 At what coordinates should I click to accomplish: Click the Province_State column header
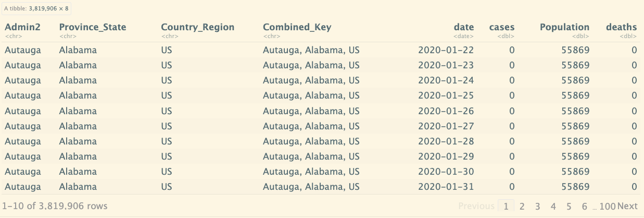(x=93, y=27)
